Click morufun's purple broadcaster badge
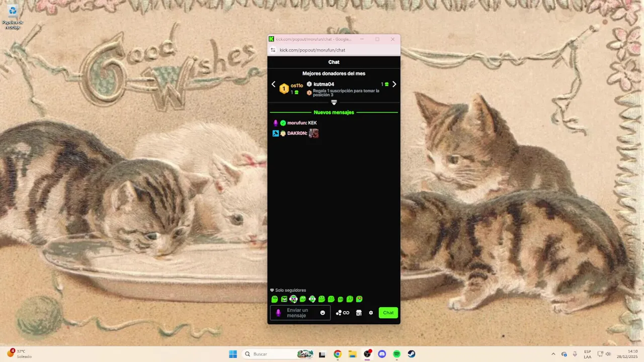Image resolution: width=644 pixels, height=362 pixels. click(x=275, y=123)
